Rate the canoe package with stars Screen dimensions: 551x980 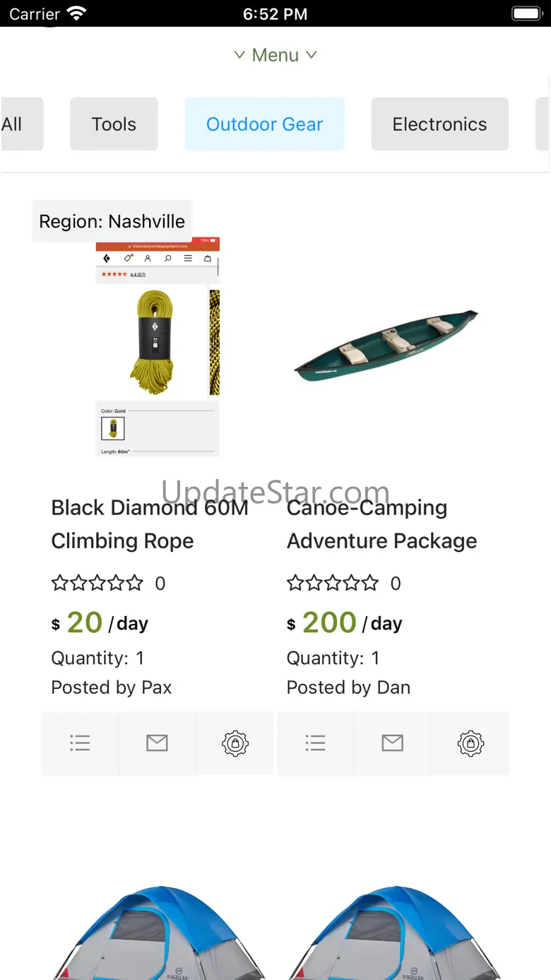pyautogui.click(x=333, y=584)
